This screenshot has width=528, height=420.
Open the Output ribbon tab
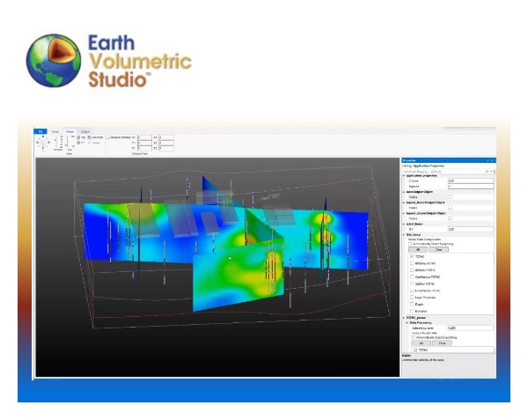84,132
